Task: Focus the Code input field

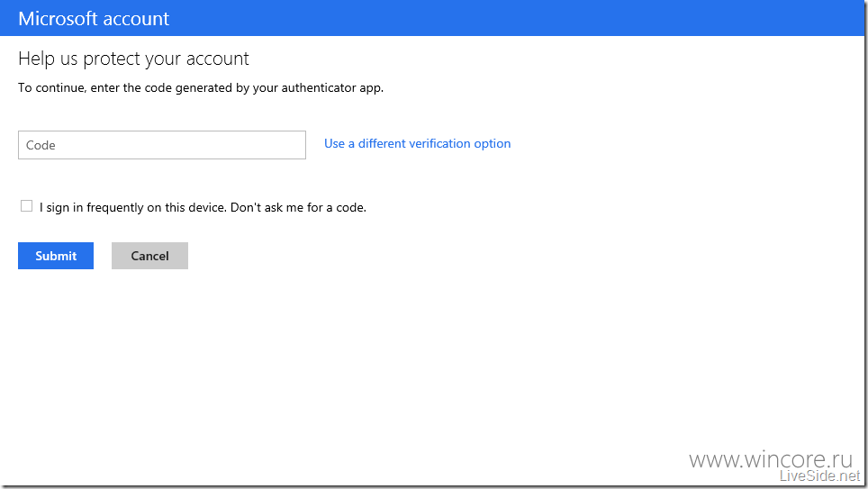Action: point(162,145)
